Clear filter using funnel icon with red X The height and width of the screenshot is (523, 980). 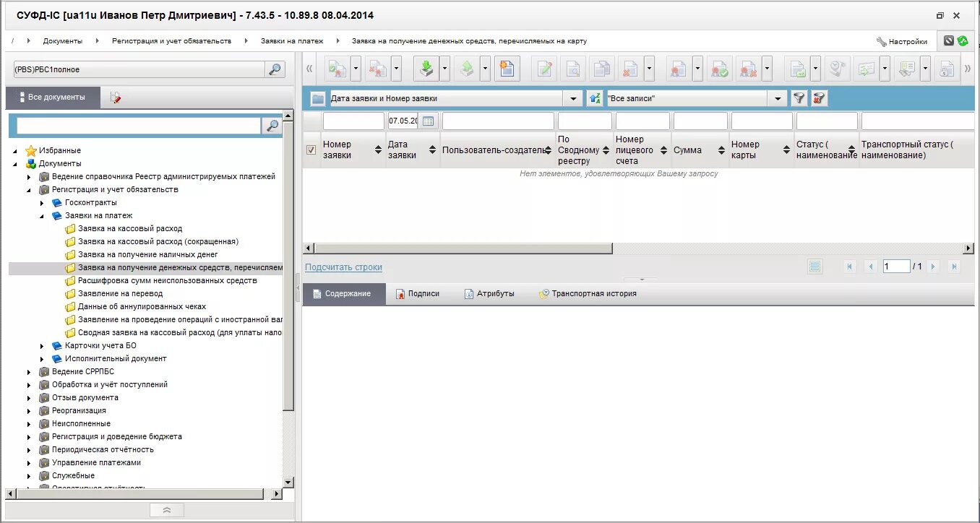click(819, 98)
